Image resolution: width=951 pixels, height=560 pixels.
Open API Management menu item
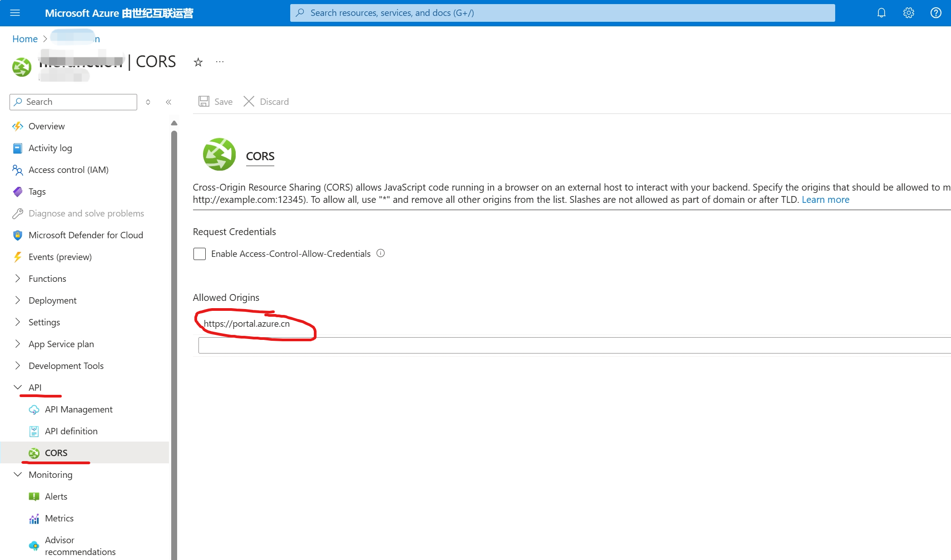tap(79, 409)
